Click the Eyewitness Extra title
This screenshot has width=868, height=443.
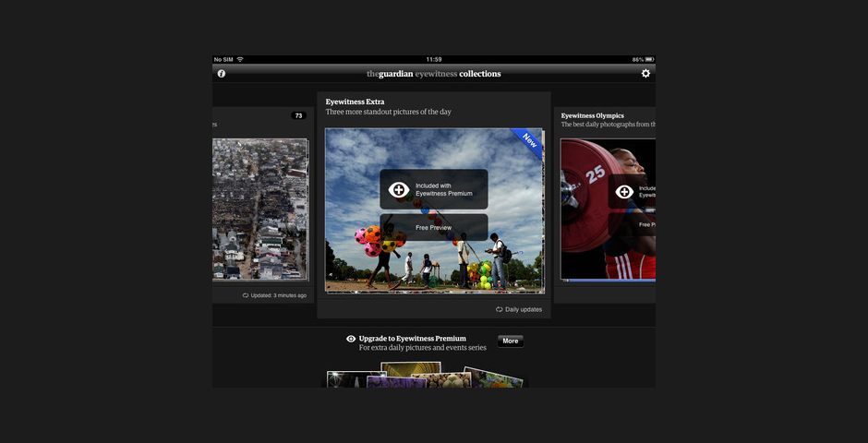[x=355, y=102]
